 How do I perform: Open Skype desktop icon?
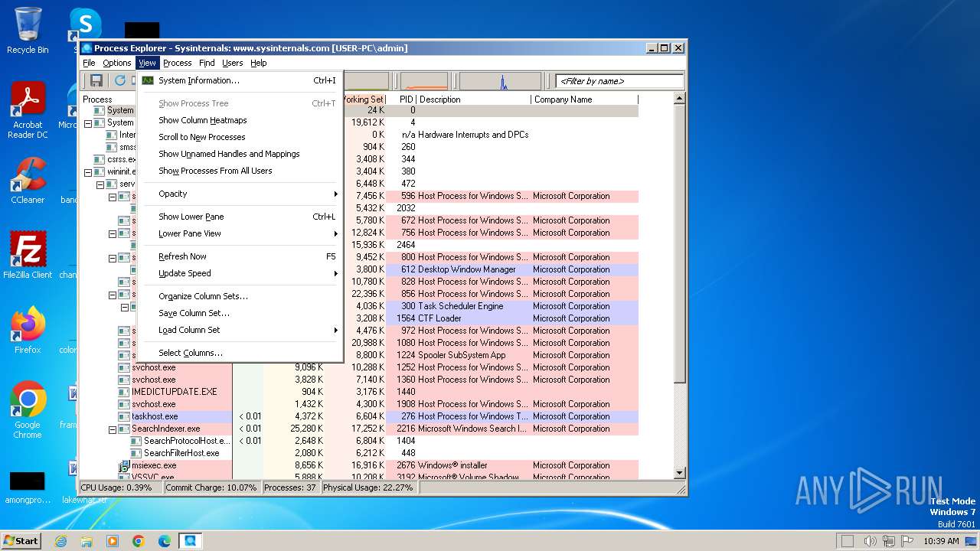[x=85, y=24]
